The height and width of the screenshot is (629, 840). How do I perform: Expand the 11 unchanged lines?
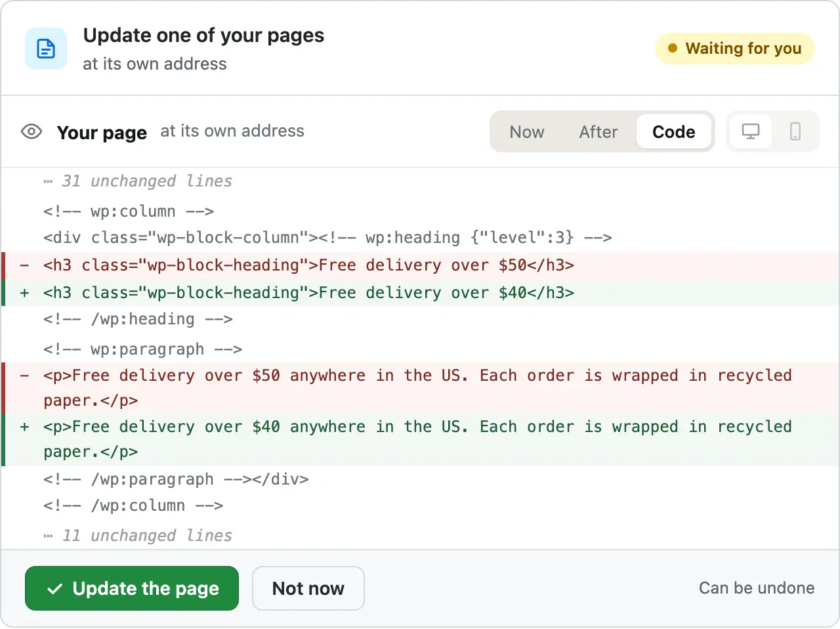tap(138, 536)
